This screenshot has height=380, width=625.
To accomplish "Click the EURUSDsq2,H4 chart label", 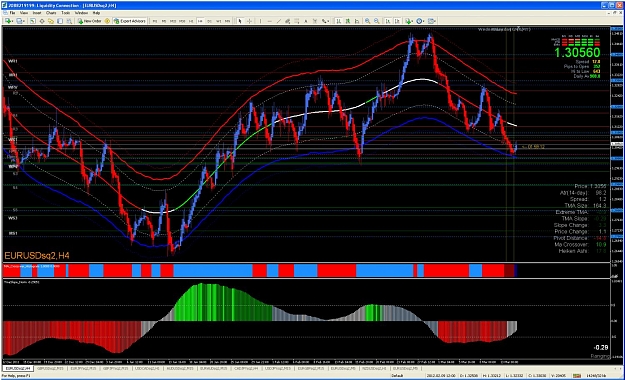I will [x=37, y=256].
